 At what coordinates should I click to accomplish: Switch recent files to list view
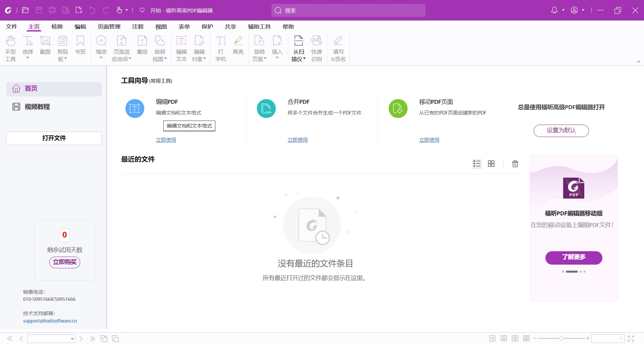(x=477, y=164)
